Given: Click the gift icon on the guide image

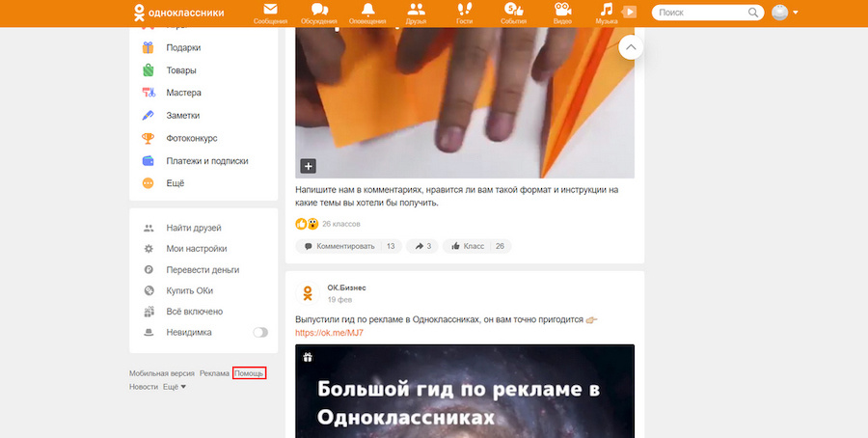Looking at the screenshot, I should click(308, 358).
